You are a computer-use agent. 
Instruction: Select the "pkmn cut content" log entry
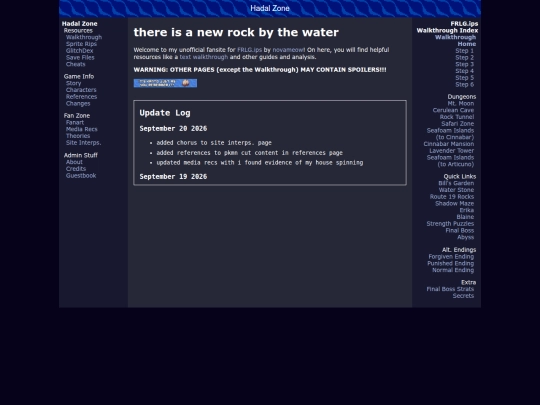tap(249, 153)
